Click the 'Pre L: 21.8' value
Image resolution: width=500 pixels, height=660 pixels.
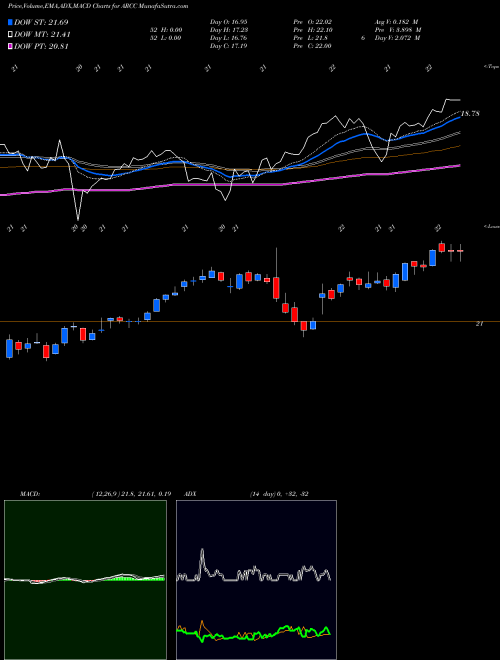point(311,38)
